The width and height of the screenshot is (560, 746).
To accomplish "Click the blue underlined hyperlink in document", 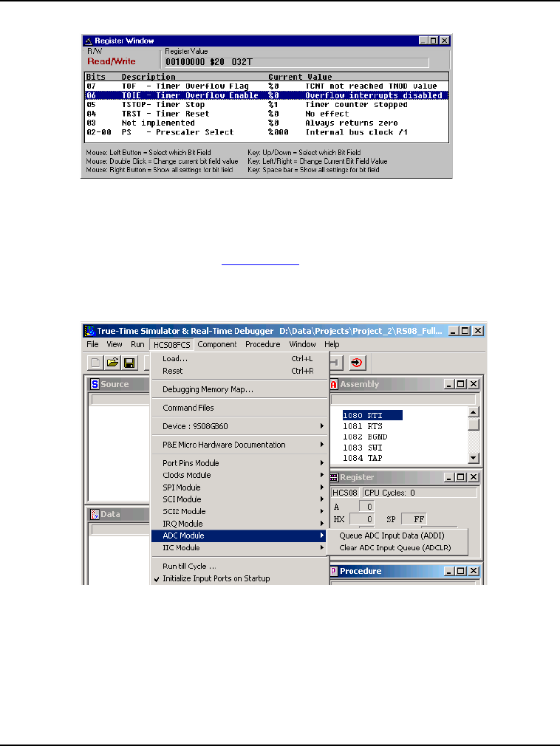I will [x=260, y=262].
